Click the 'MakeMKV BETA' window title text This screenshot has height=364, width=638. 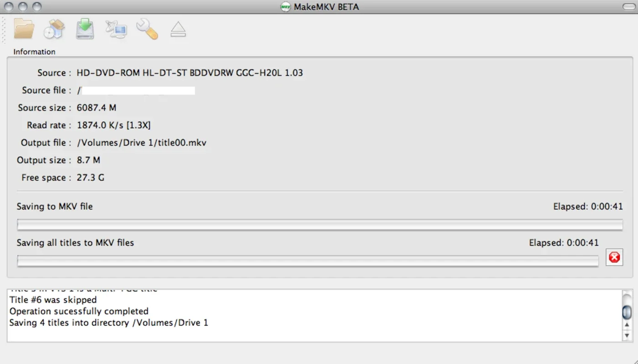(326, 7)
